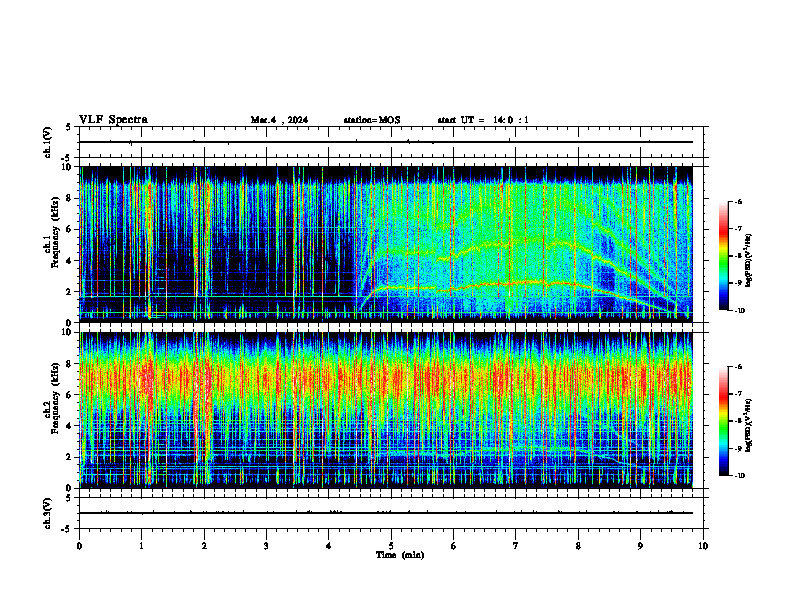Click the "Time (min)" axis label

click(400, 555)
